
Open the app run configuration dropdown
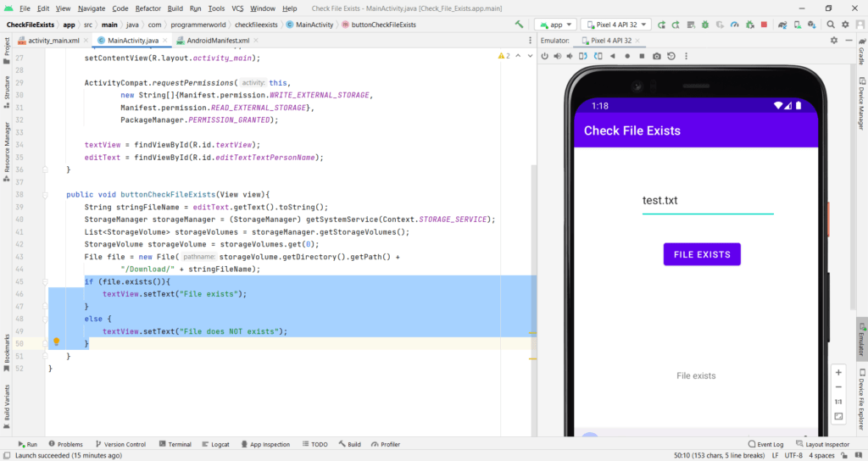click(x=556, y=25)
